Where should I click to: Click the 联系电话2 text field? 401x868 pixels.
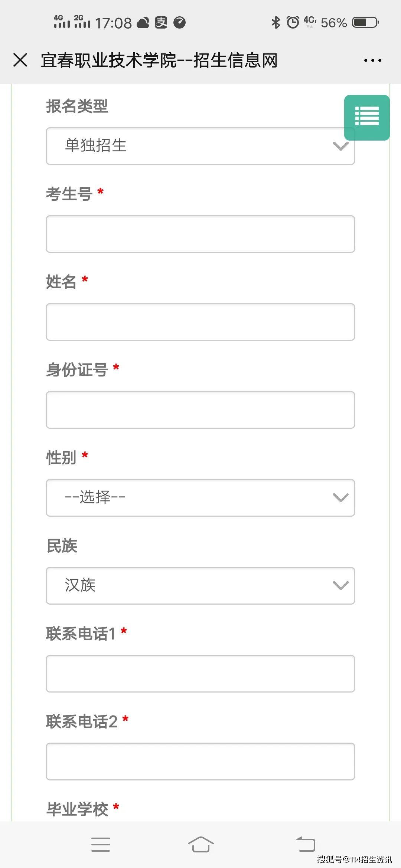point(200,762)
